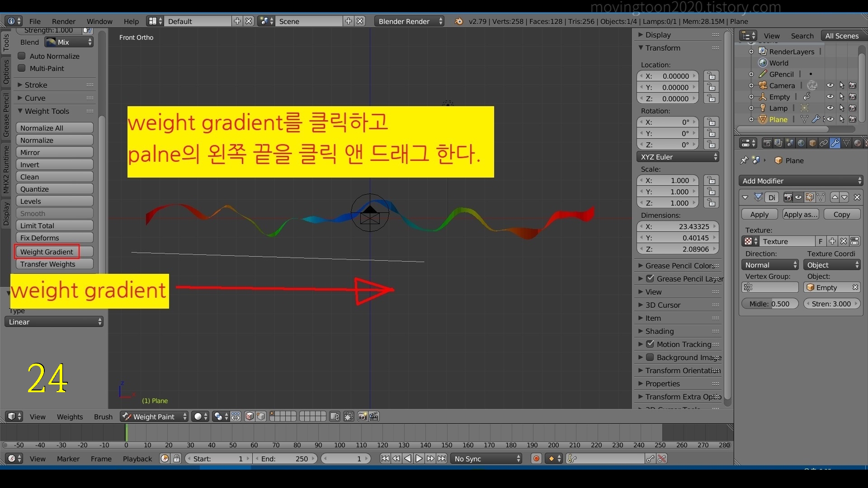Click the pin icon next to Plane breadcrumb
This screenshot has width=868, height=488.
(x=744, y=160)
